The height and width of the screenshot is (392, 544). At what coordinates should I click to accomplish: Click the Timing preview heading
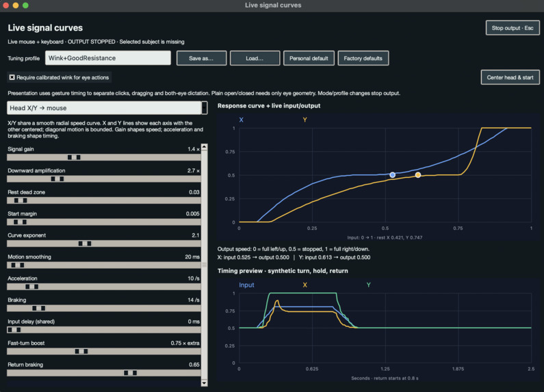(283, 271)
